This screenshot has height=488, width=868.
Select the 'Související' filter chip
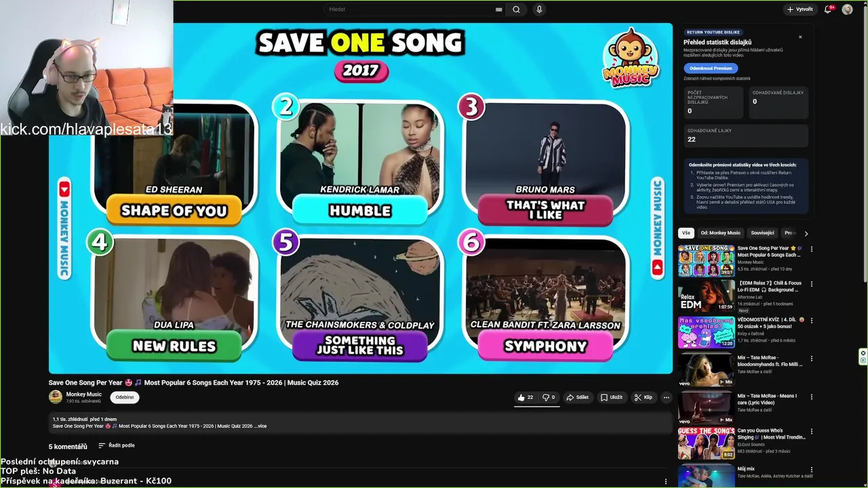(762, 233)
